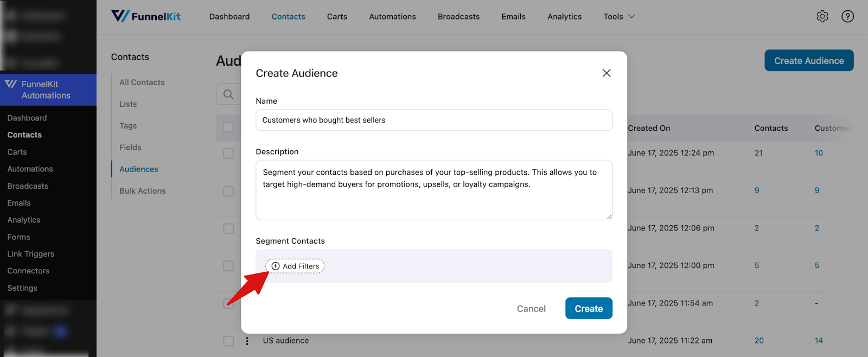Viewport: 868px width, 357px height.
Task: Click the Add Filters button
Action: (x=295, y=266)
